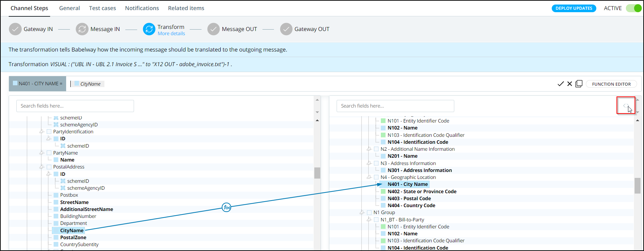The image size is (644, 251).
Task: Select the blue Transform step icon
Action: click(x=149, y=29)
